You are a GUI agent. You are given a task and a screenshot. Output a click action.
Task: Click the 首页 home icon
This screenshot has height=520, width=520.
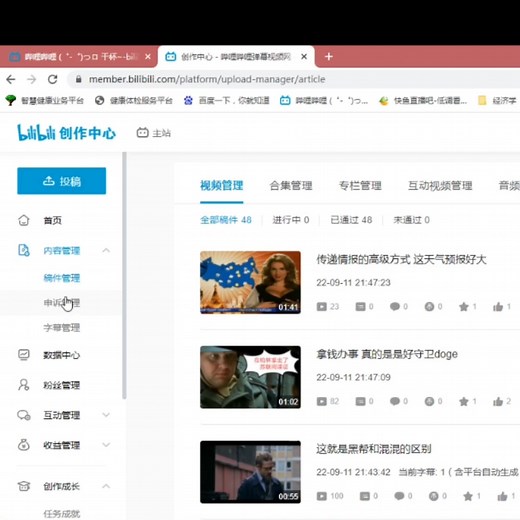point(24,220)
